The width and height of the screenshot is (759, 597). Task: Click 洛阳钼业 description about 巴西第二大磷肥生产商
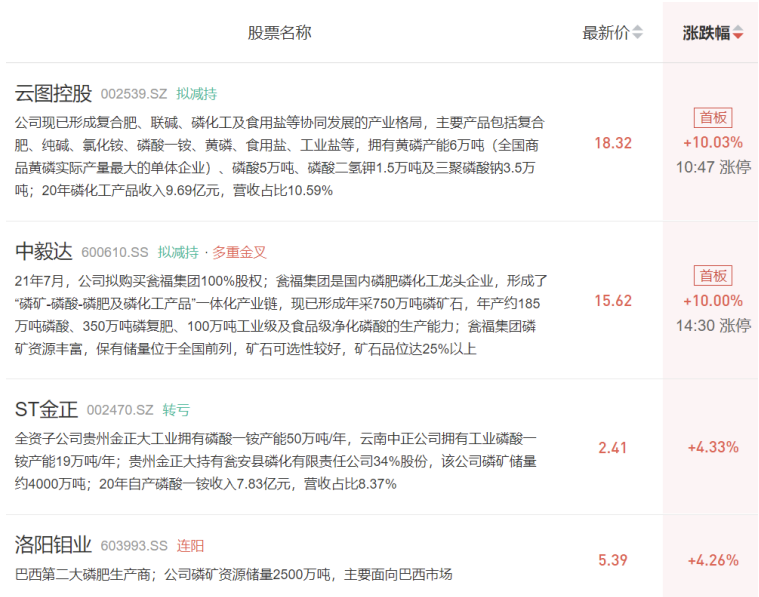[x=233, y=574]
